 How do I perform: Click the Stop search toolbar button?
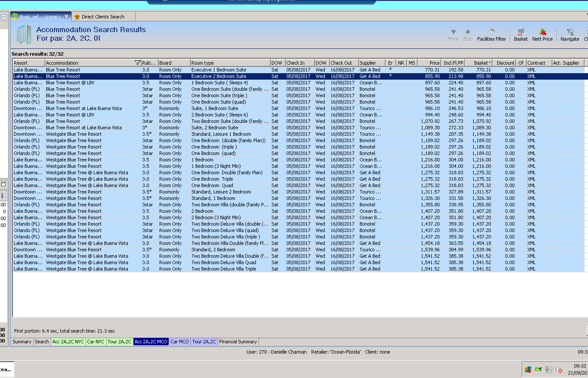pyautogui.click(x=468, y=35)
